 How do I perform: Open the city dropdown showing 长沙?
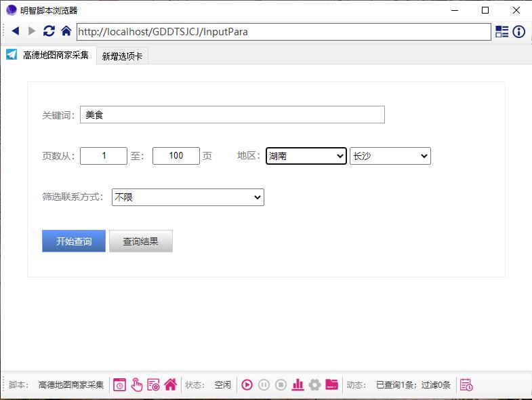(390, 156)
